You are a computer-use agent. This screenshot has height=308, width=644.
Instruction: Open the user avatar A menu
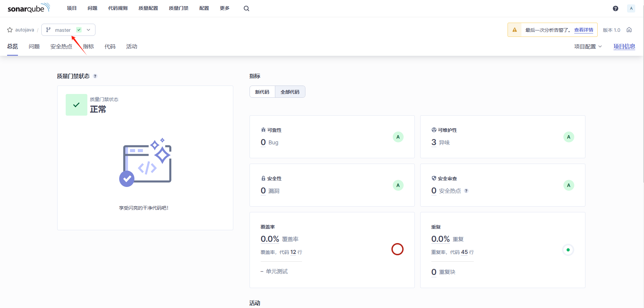click(631, 8)
